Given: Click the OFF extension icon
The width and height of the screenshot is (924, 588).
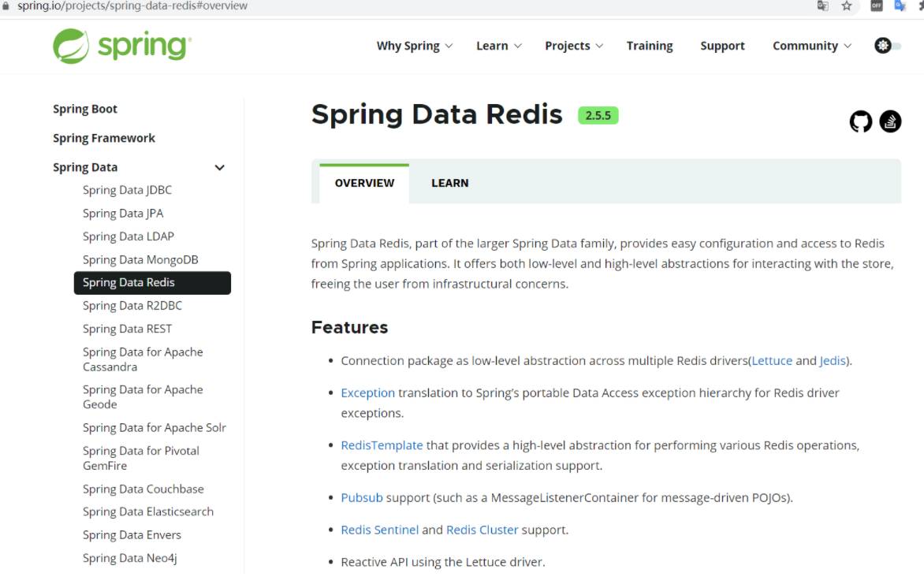Looking at the screenshot, I should tap(877, 6).
